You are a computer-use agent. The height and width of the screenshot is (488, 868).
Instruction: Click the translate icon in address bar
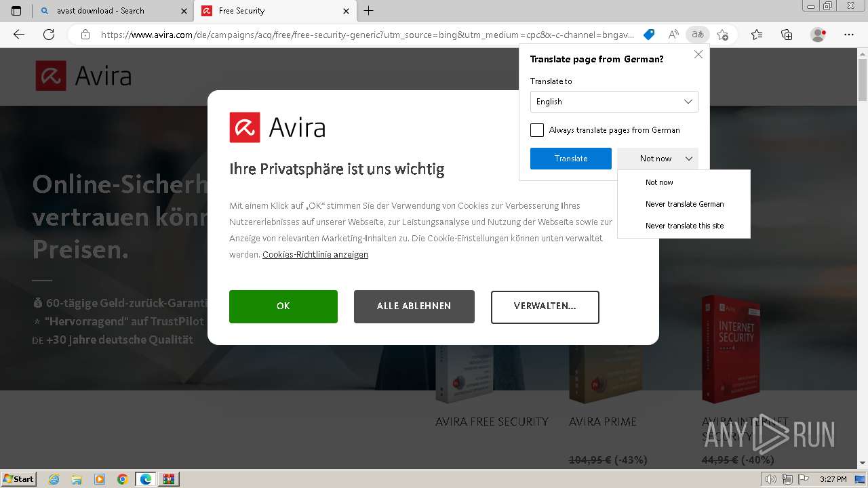point(697,35)
